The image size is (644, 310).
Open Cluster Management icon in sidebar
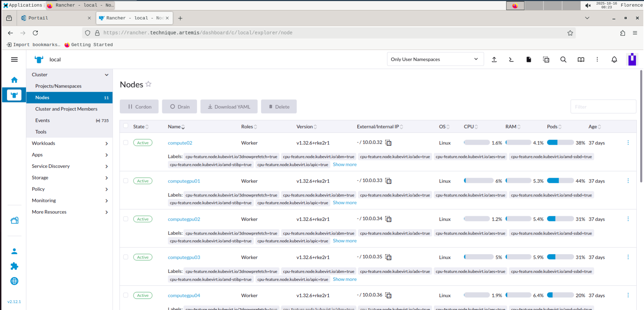tap(14, 220)
